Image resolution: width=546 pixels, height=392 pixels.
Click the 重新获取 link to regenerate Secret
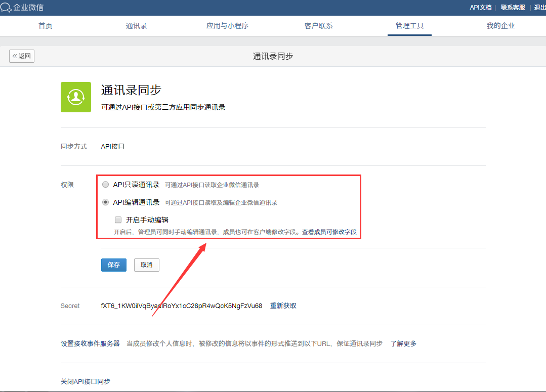click(x=283, y=306)
